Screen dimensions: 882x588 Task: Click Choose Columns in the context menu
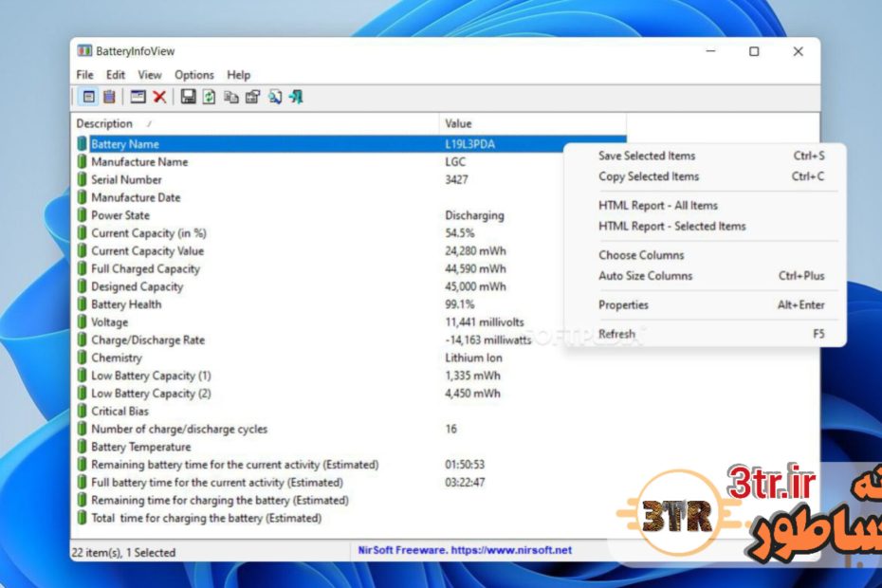(641, 255)
